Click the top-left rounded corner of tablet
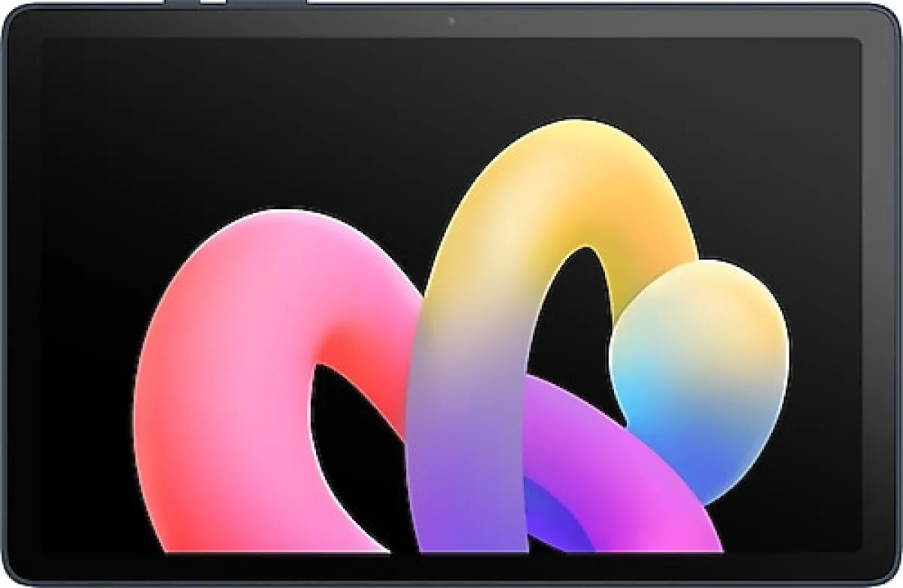The width and height of the screenshot is (903, 588). pos(17,17)
